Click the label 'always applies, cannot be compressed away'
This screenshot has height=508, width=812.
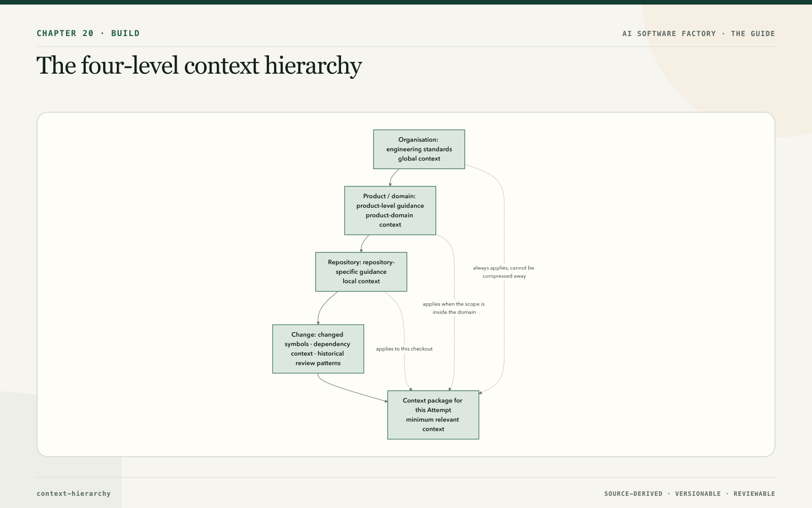(x=504, y=272)
